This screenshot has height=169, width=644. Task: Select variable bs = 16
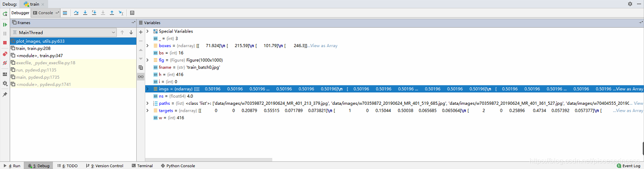(x=394, y=53)
